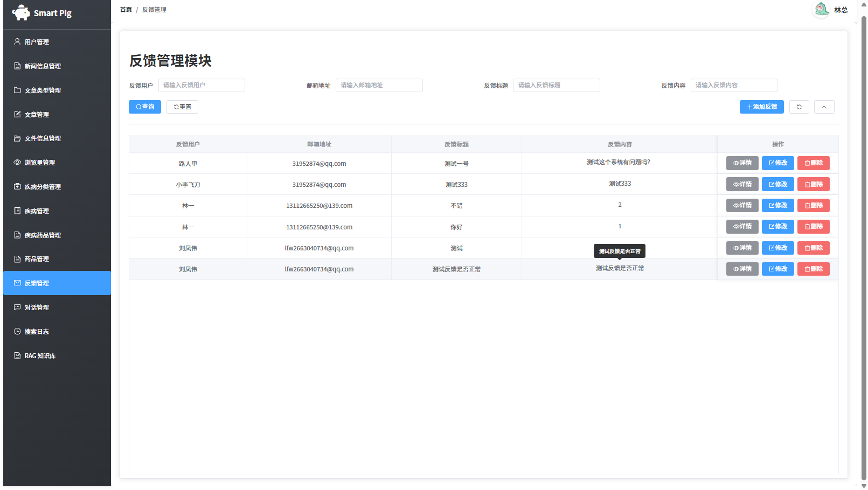This screenshot has height=490, width=868.
Task: Collapse the search panel with the chevron-up button
Action: click(x=824, y=107)
